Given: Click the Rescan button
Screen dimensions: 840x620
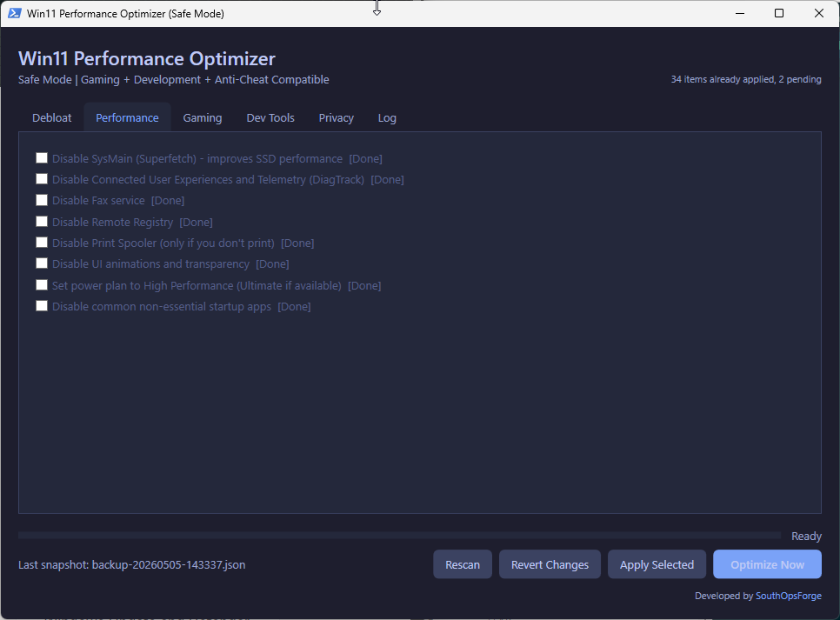Looking at the screenshot, I should pyautogui.click(x=463, y=564).
